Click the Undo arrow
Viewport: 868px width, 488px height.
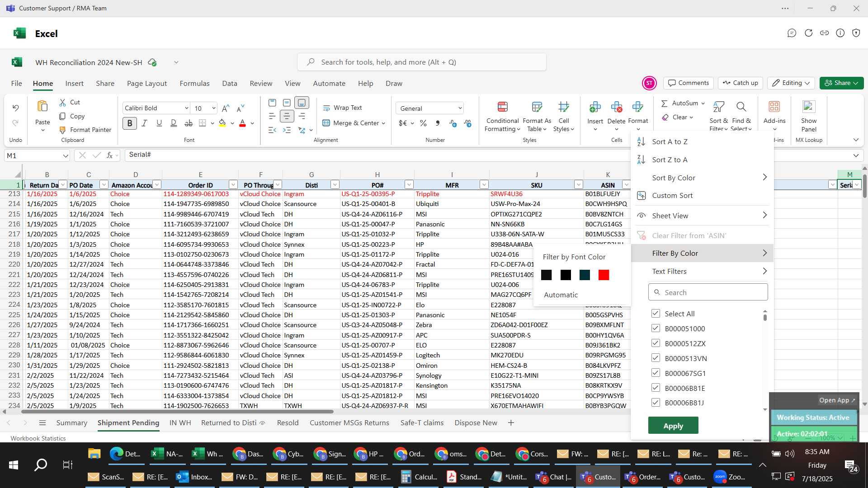[15, 108]
